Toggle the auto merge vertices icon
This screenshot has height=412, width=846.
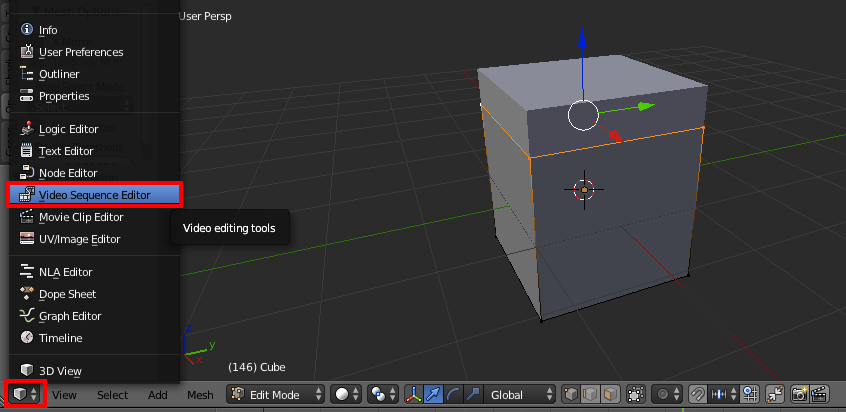775,395
